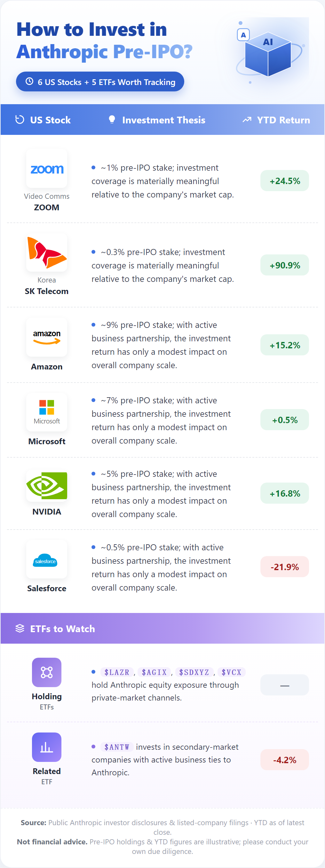Click the -21.9% Salesforce return badge

[x=285, y=567]
